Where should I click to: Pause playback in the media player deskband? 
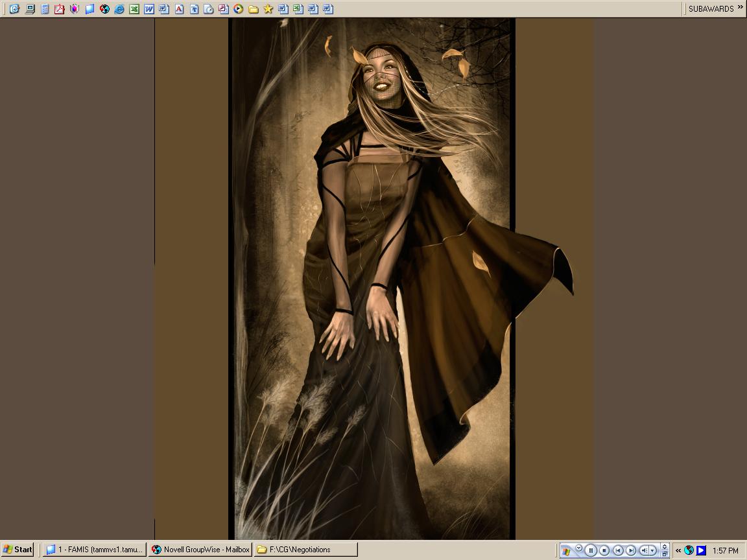[591, 550]
